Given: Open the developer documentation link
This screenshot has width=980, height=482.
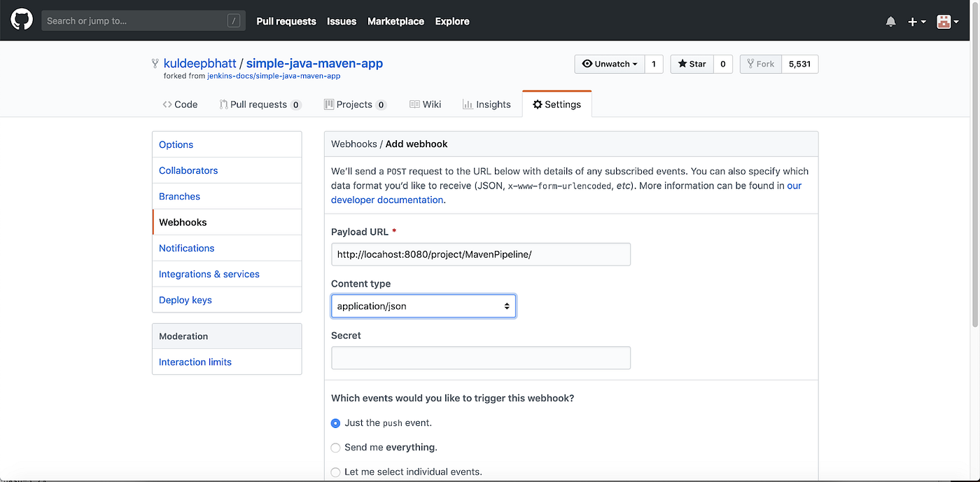Looking at the screenshot, I should (387, 199).
